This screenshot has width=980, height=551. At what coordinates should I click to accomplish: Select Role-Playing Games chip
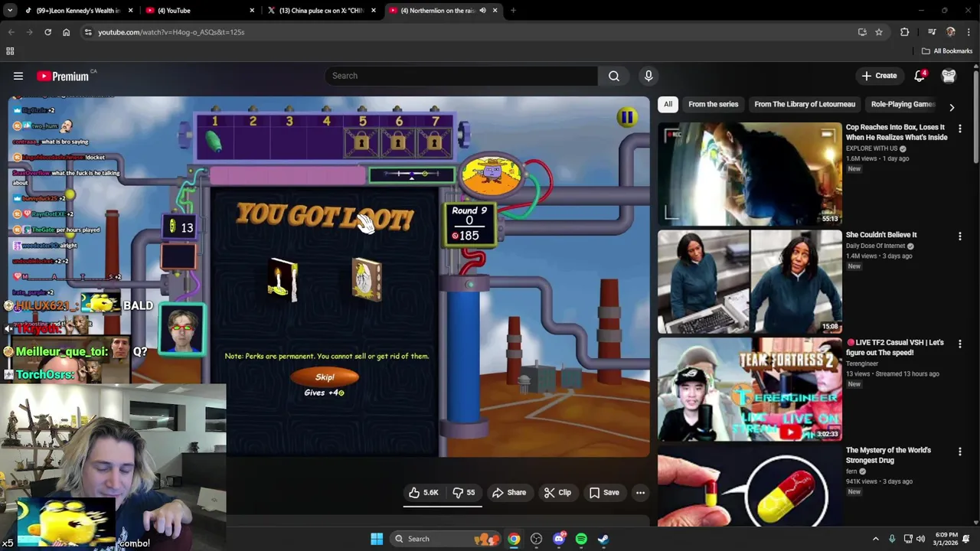coord(903,104)
